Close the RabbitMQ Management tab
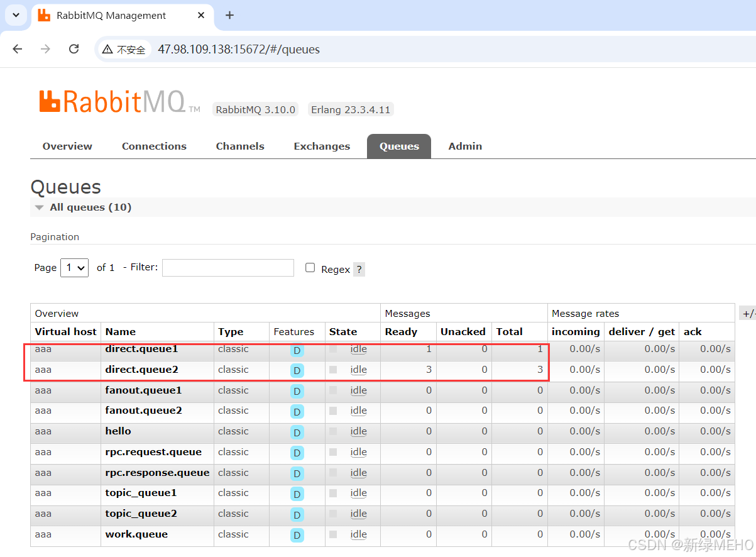The image size is (756, 557). click(x=201, y=15)
